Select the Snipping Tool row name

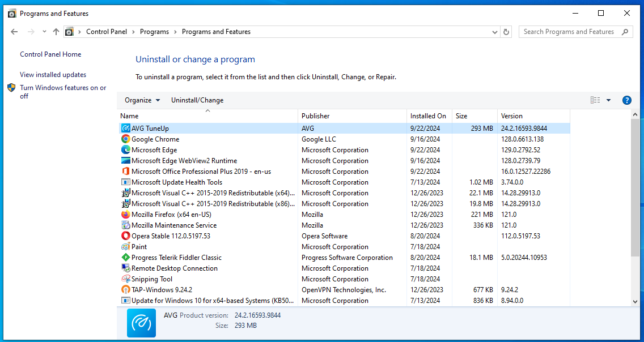(152, 279)
